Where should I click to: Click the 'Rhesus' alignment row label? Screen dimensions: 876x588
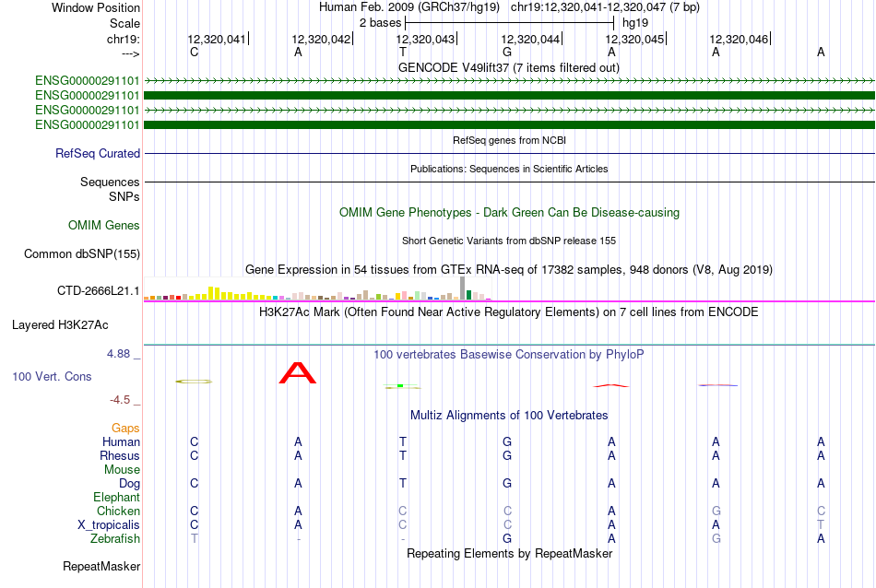[x=120, y=455]
